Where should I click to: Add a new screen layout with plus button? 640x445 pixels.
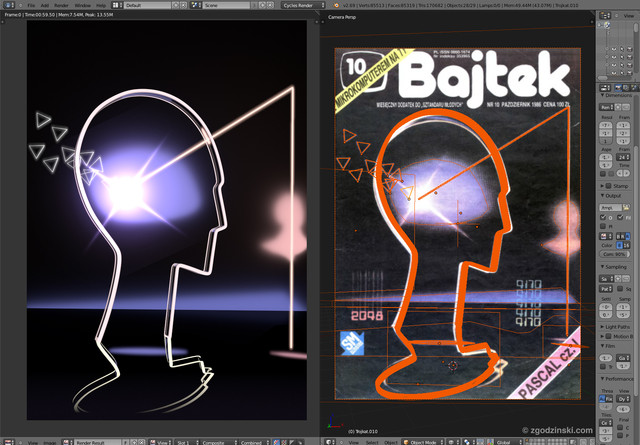click(x=176, y=5)
